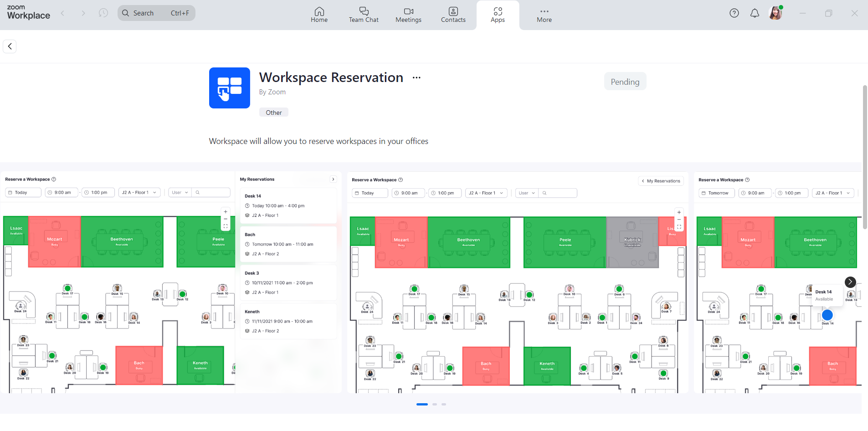
Task: Click the Search box
Action: pos(156,13)
